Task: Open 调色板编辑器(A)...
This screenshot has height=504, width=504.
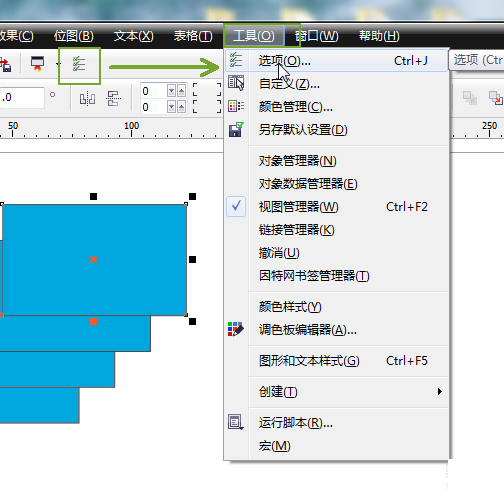Action: pos(337,330)
